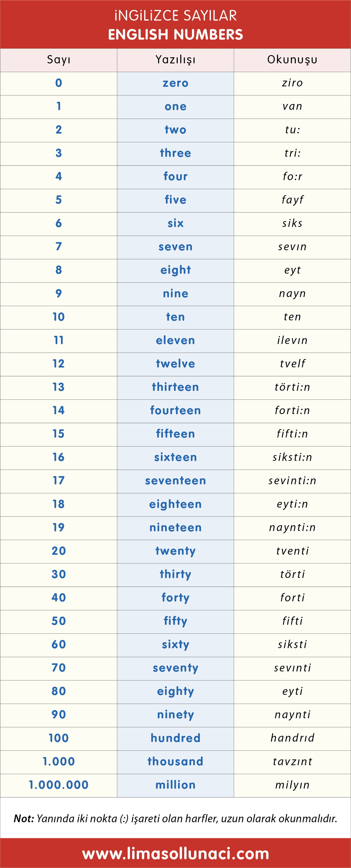This screenshot has height=868, width=351.
Task: Click the İNGİLİZCE SAYILAR heading
Action: [175, 16]
